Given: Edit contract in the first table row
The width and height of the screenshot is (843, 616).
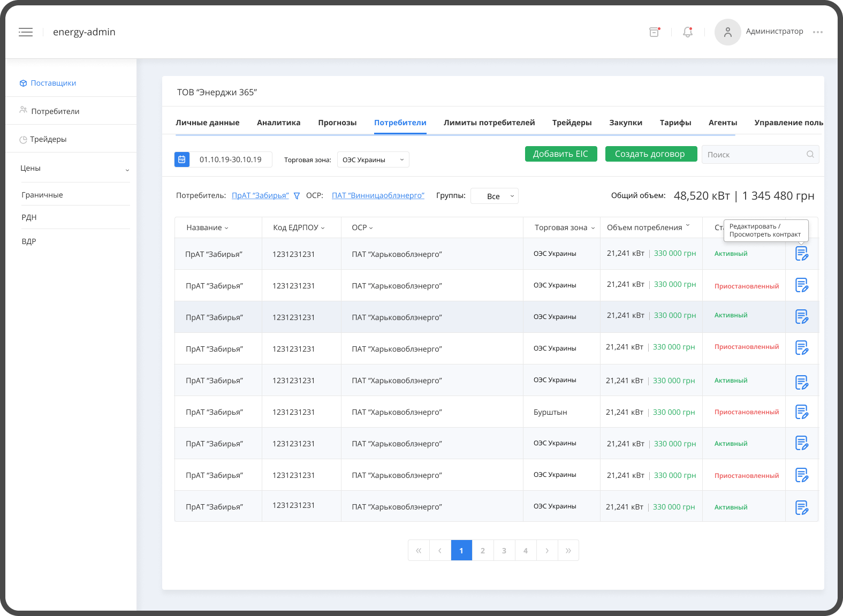Looking at the screenshot, I should (x=801, y=254).
